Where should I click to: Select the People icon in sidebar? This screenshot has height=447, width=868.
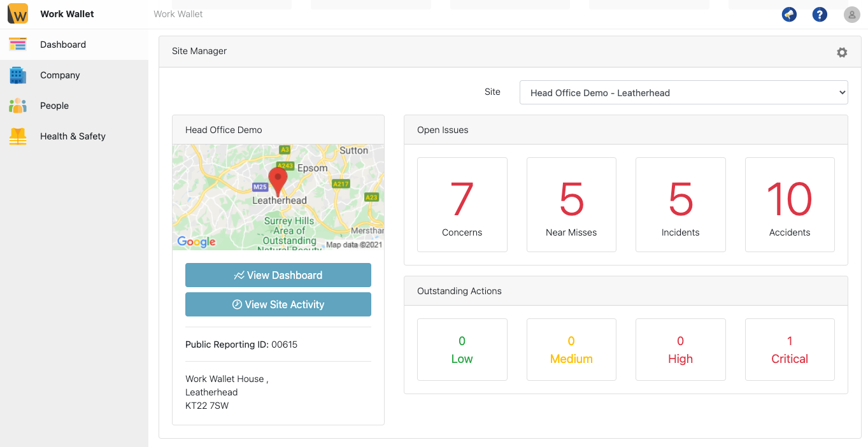(17, 106)
